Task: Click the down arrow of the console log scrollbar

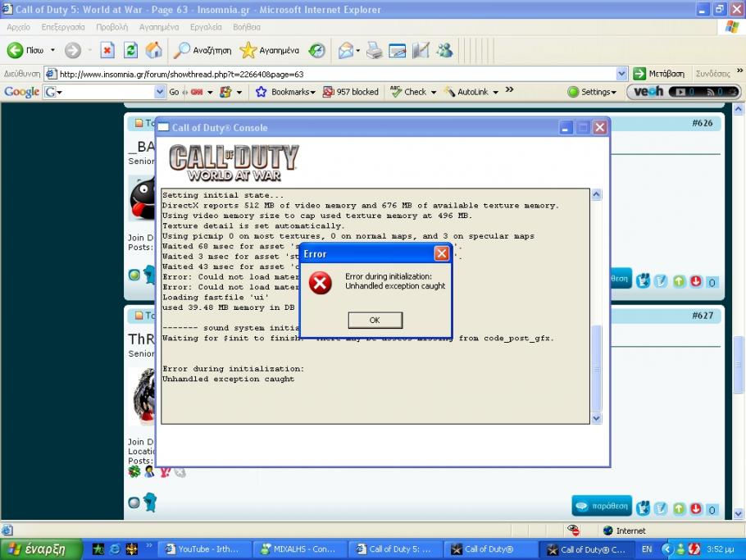Action: [596, 418]
